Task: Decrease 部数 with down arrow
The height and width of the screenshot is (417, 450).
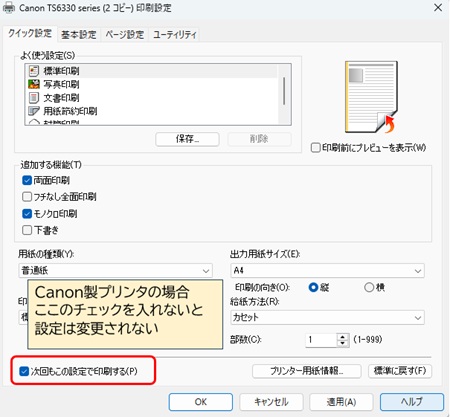Action: 343,343
